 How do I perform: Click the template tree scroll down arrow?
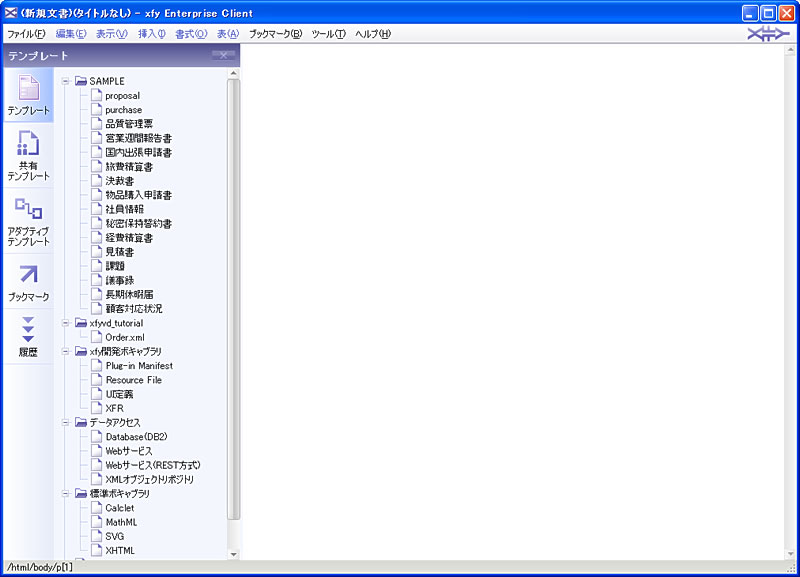click(x=234, y=554)
